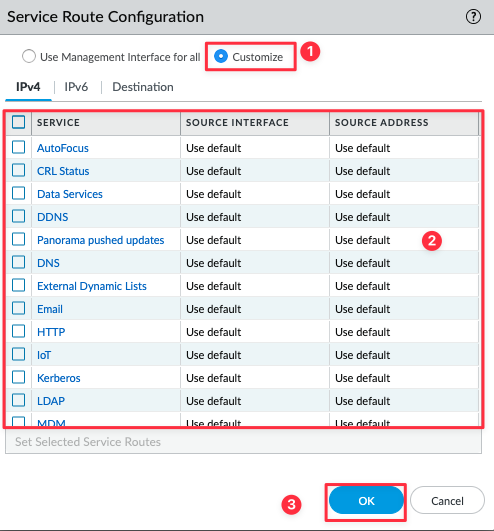Open External Dynamic Lists service
The width and height of the screenshot is (494, 531).
pos(92,286)
